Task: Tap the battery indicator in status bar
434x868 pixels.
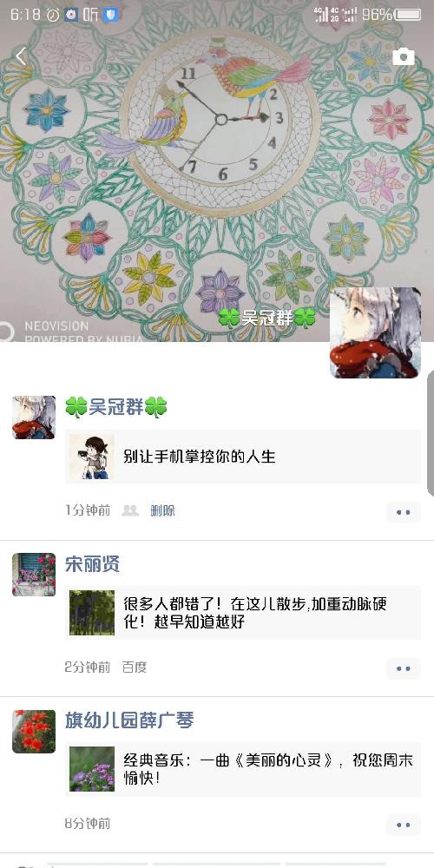Action: 409,15
